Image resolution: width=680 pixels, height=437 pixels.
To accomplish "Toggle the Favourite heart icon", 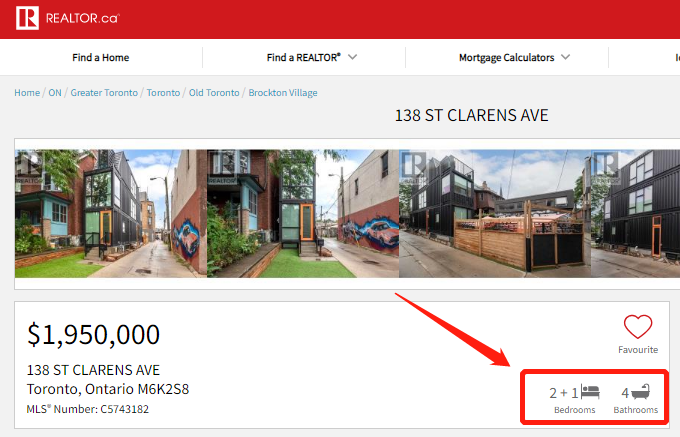I will pos(638,326).
